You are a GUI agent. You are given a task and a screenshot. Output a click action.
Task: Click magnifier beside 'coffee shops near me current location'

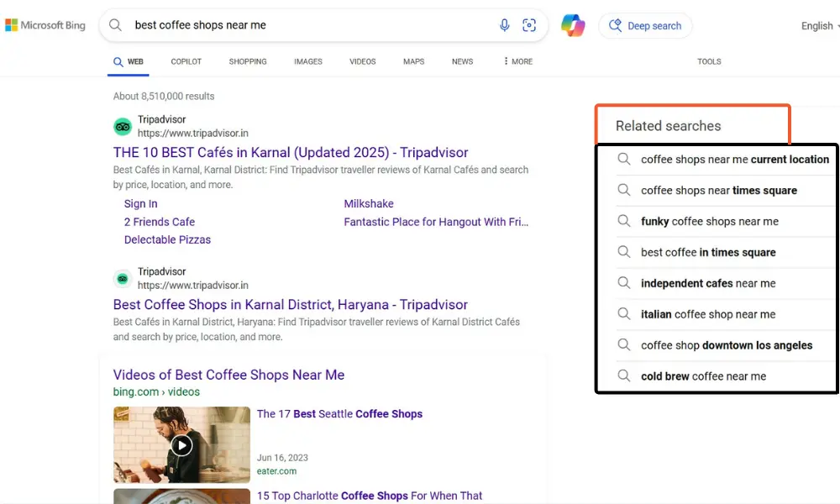pyautogui.click(x=623, y=159)
